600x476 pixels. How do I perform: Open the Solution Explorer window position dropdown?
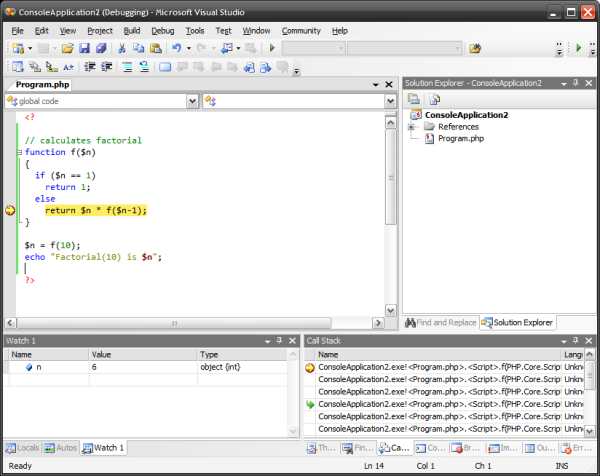pos(564,83)
